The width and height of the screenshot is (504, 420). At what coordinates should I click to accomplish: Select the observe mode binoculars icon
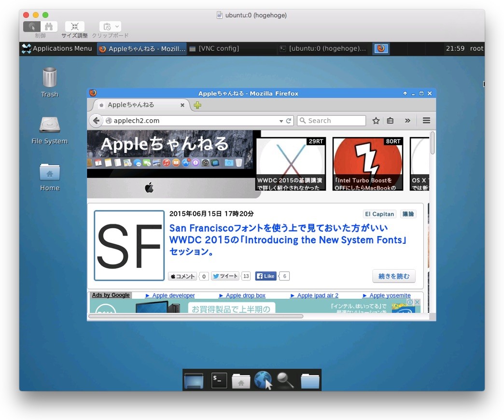49,27
